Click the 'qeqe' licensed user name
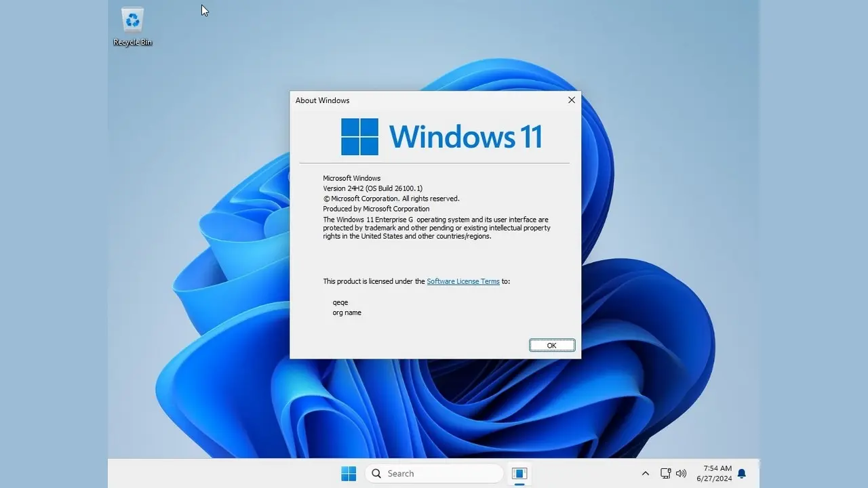The image size is (868, 488). pyautogui.click(x=340, y=302)
